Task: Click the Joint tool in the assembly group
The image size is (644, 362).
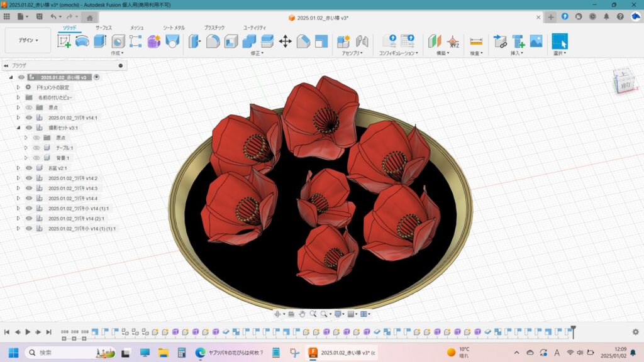Action: click(x=362, y=41)
